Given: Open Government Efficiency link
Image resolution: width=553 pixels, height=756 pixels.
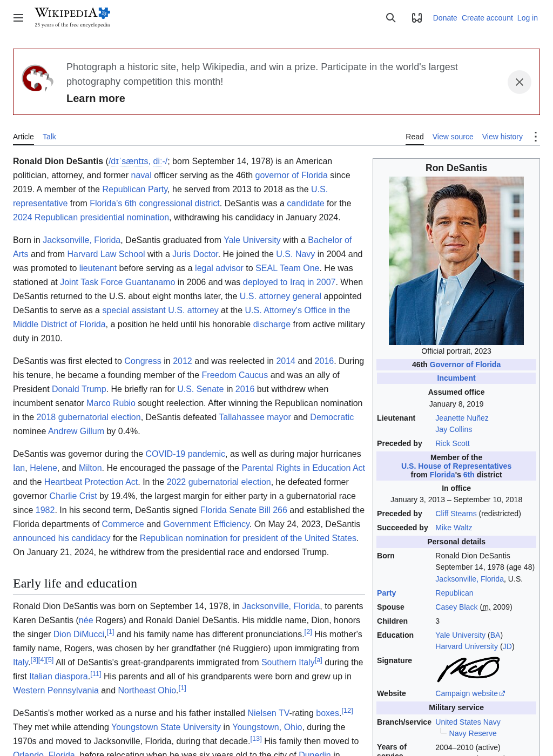Looking at the screenshot, I should point(206,524).
